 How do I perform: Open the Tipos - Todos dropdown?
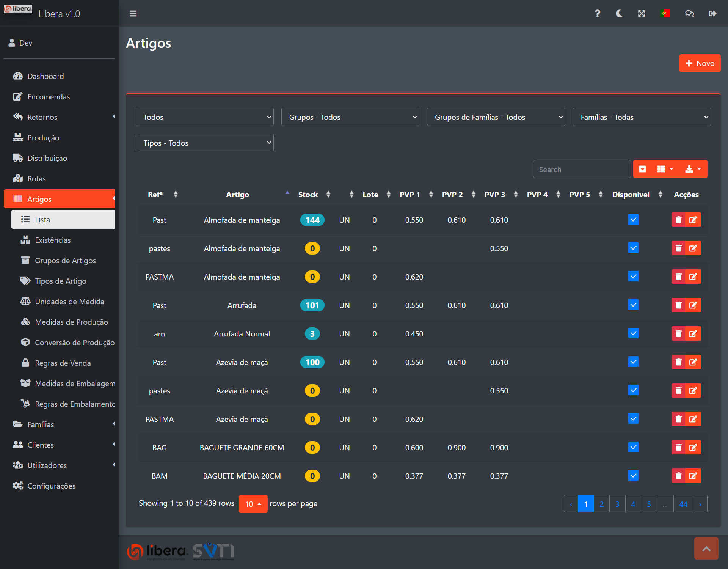coord(204,143)
